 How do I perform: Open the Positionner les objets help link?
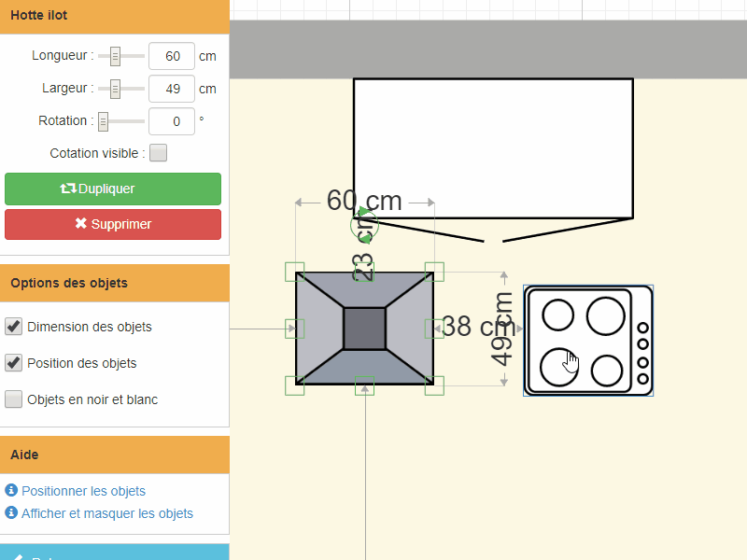[x=83, y=491]
